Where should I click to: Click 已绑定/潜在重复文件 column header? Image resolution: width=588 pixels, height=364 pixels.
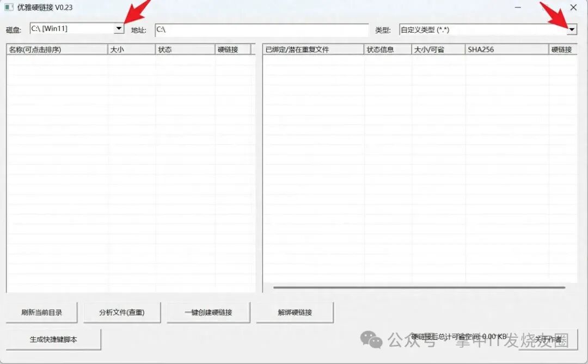[313, 50]
